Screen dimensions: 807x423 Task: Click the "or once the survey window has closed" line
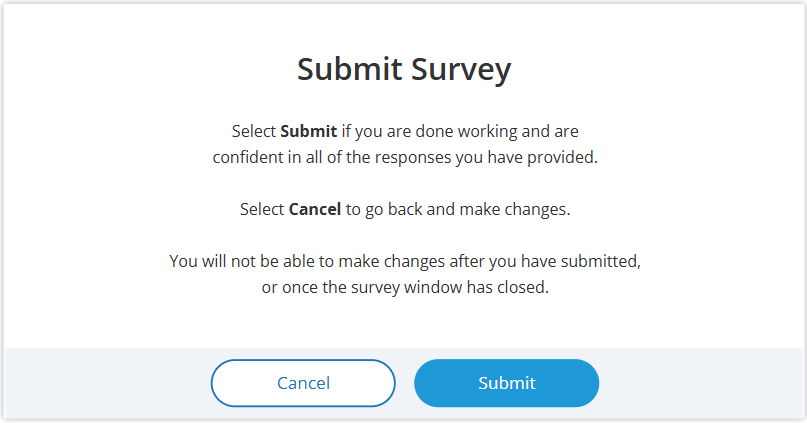[404, 287]
